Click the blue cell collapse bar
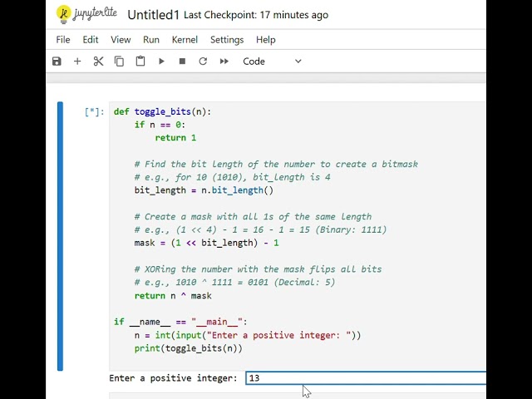The image size is (532, 399). tap(60, 236)
